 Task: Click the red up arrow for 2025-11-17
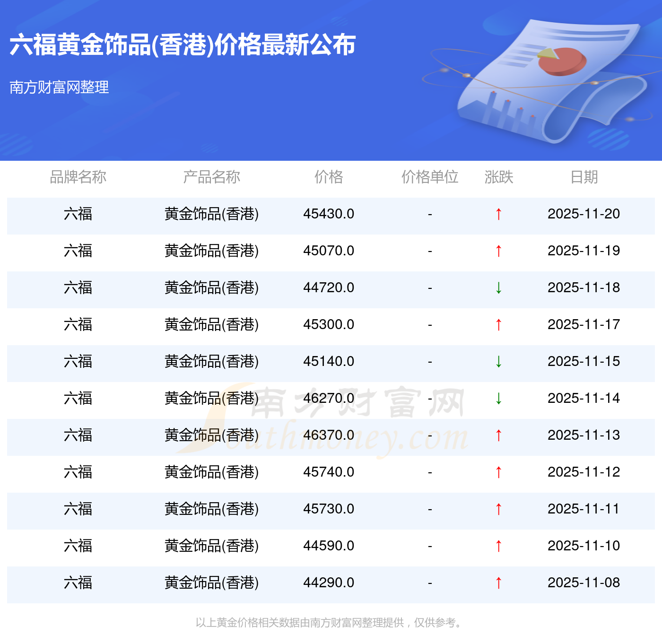498,325
